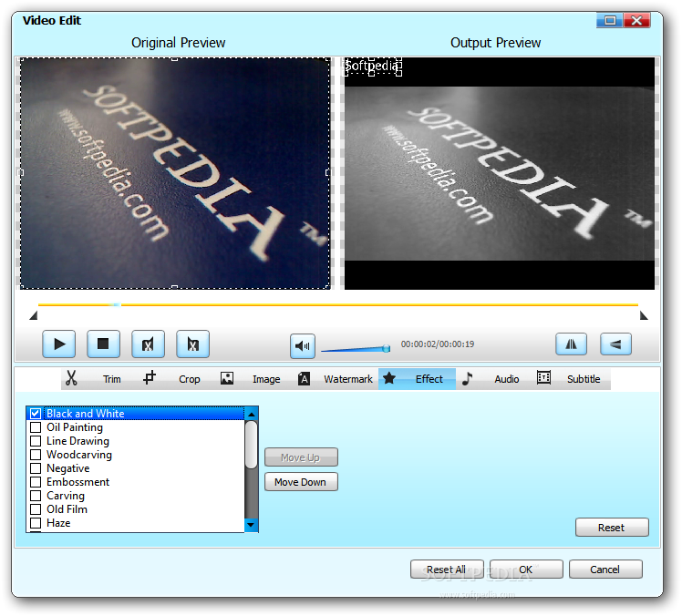
Task: Enable the Embossment effect
Action: 36,482
